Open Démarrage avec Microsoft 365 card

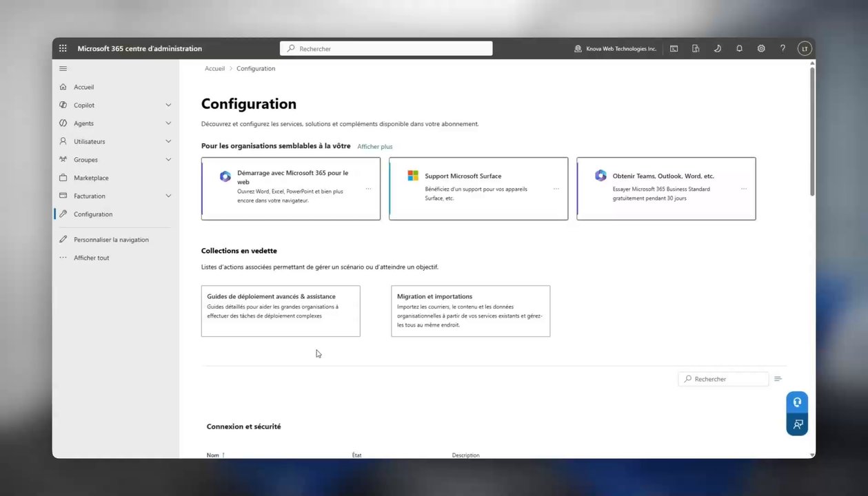tap(291, 189)
